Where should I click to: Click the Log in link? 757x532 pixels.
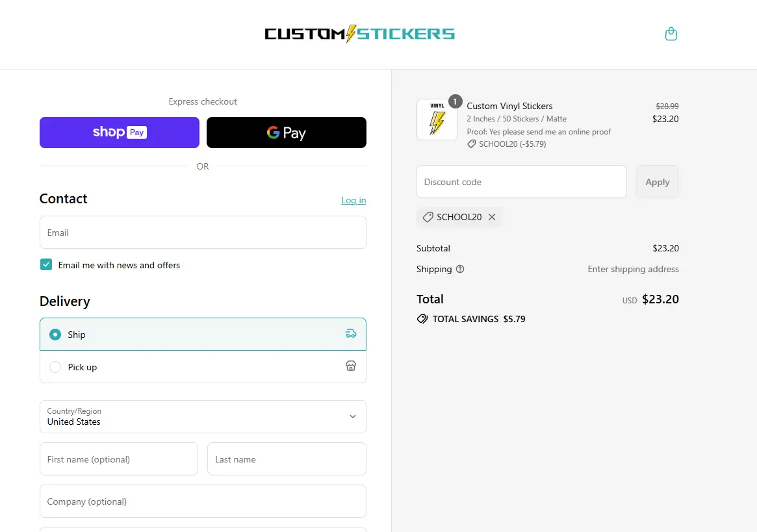353,200
